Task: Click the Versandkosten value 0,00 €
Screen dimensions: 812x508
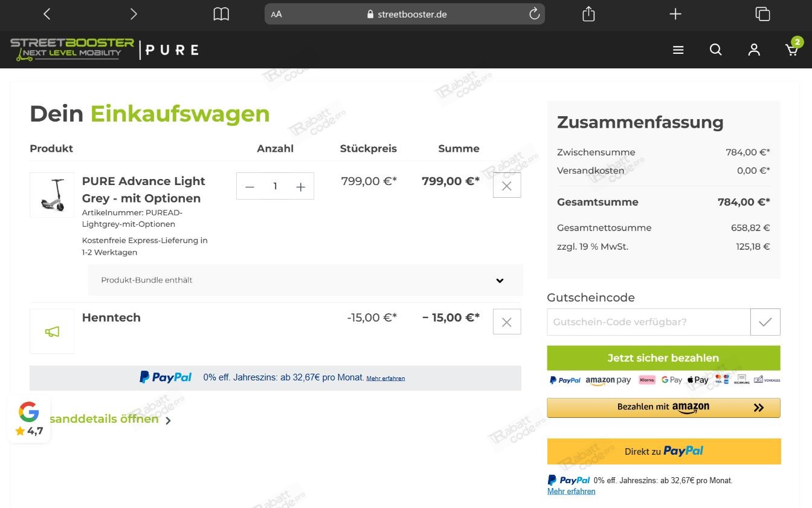Action: point(753,171)
